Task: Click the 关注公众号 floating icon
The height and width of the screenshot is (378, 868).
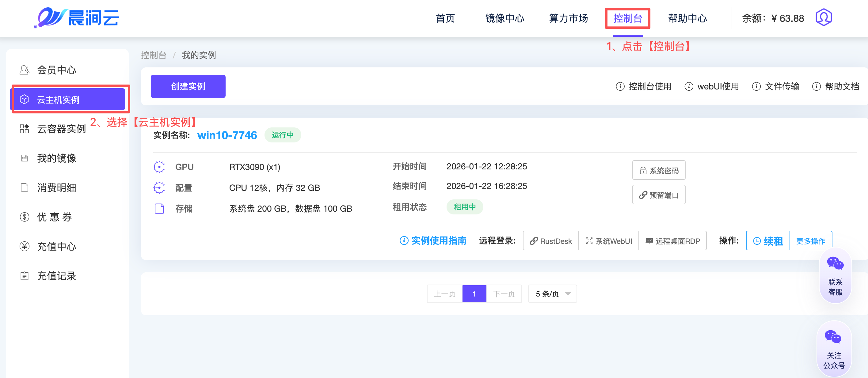Action: (834, 349)
